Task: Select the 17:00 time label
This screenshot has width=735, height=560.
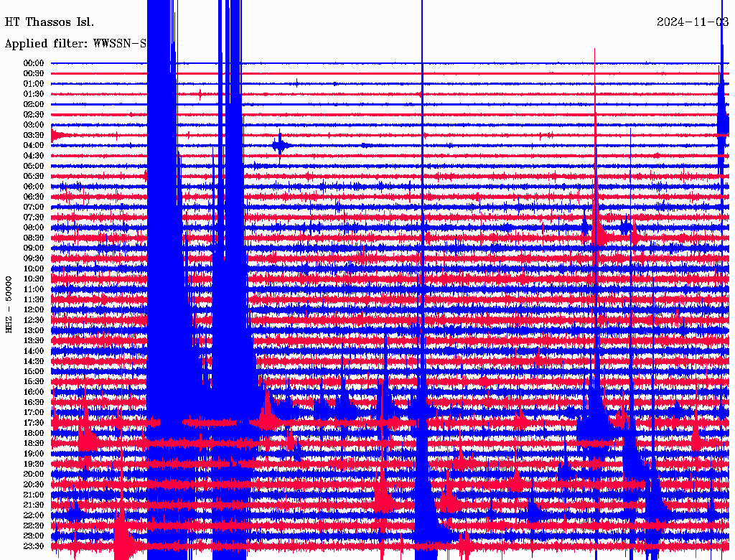Action: coord(34,412)
